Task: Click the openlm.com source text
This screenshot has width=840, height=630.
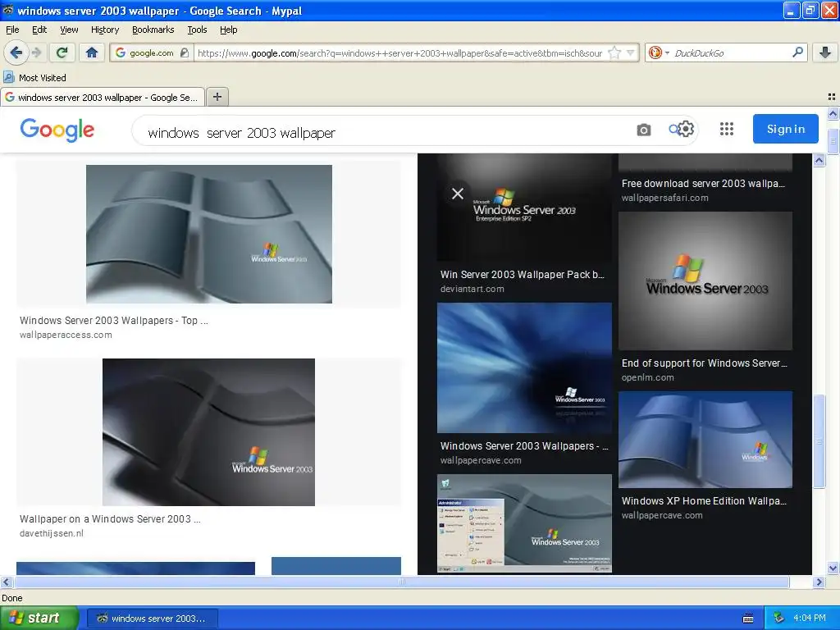Action: pos(648,377)
